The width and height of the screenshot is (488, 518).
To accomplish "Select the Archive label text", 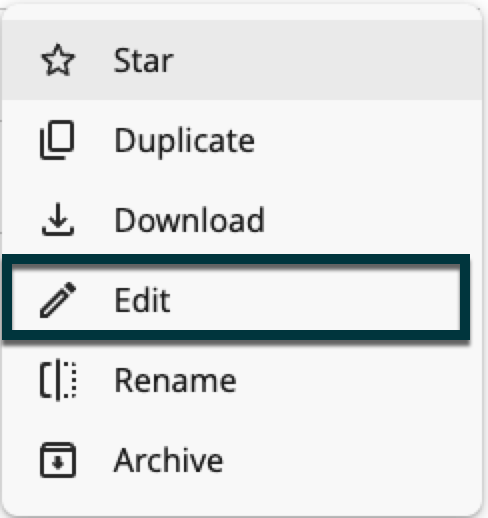I will click(x=168, y=460).
